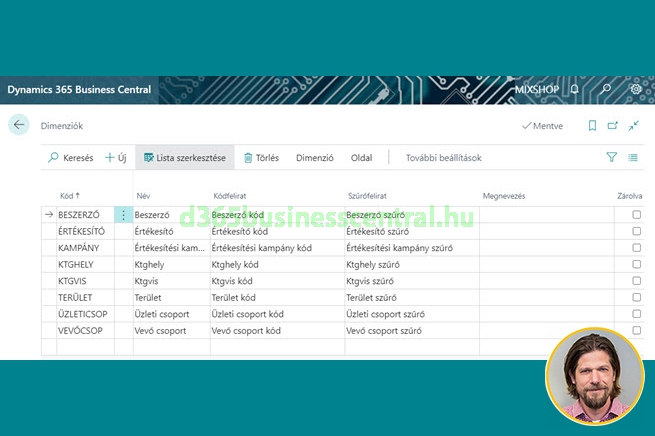Viewport: 655px width, 436px height.
Task: Open notifications bell icon
Action: pos(574,90)
